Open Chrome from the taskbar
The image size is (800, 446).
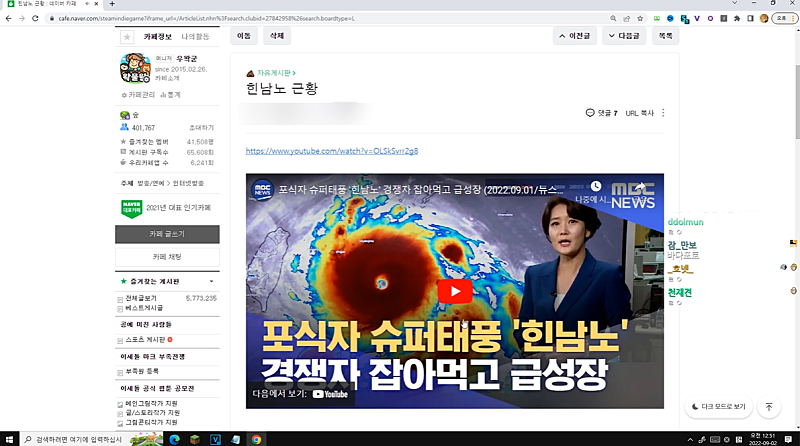pos(256,439)
